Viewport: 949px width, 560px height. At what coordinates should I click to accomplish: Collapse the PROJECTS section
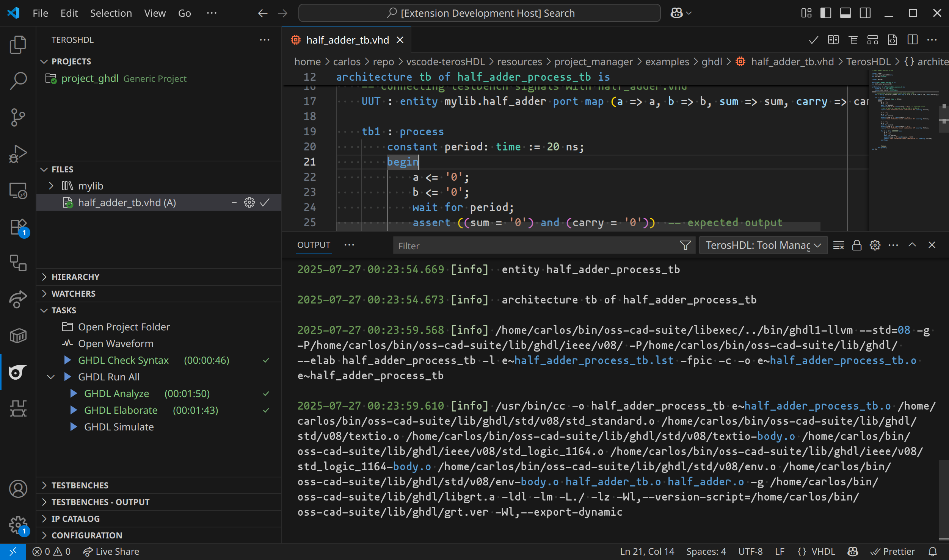pos(44,61)
